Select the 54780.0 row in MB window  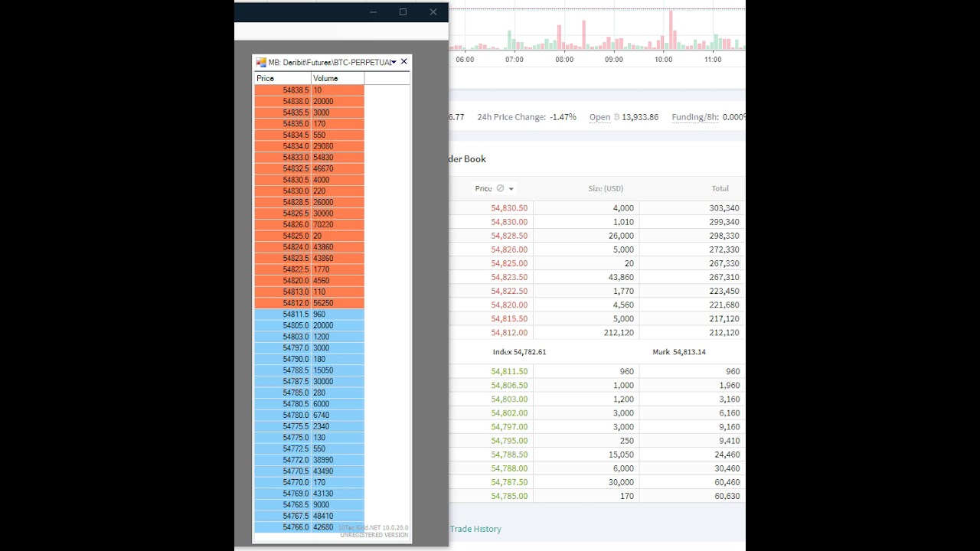click(309, 416)
